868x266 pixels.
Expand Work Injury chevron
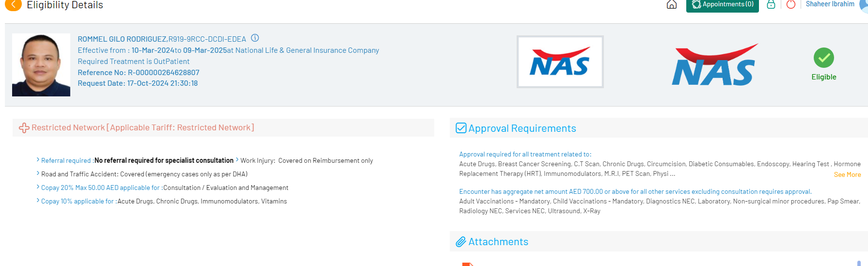click(237, 159)
